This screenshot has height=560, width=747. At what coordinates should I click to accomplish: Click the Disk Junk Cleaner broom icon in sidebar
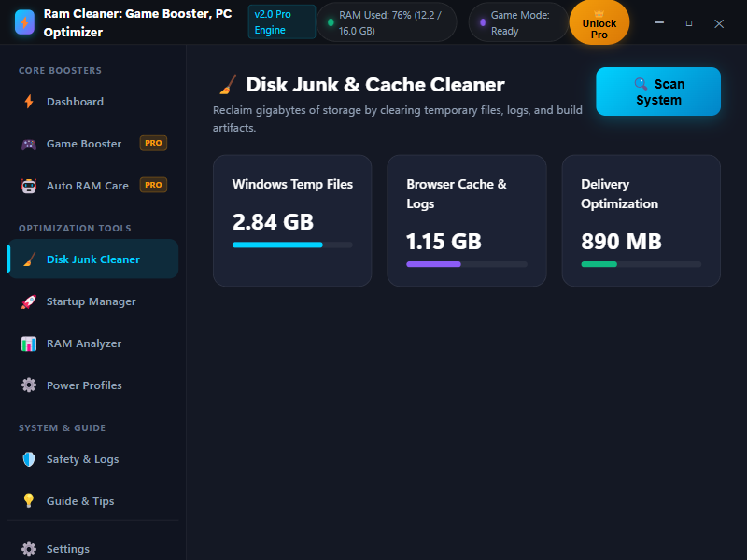29,259
